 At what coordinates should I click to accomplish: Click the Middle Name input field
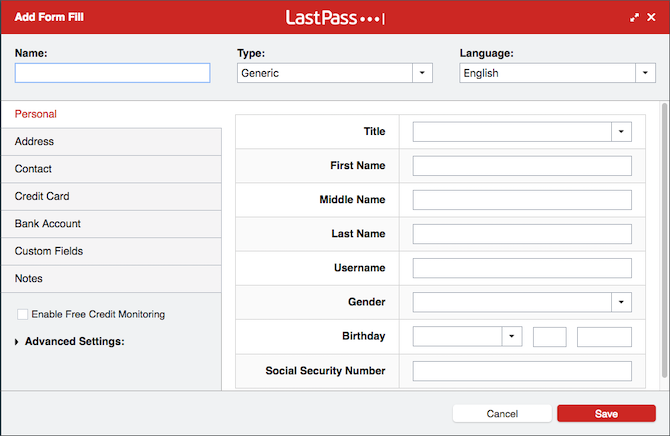coord(522,200)
